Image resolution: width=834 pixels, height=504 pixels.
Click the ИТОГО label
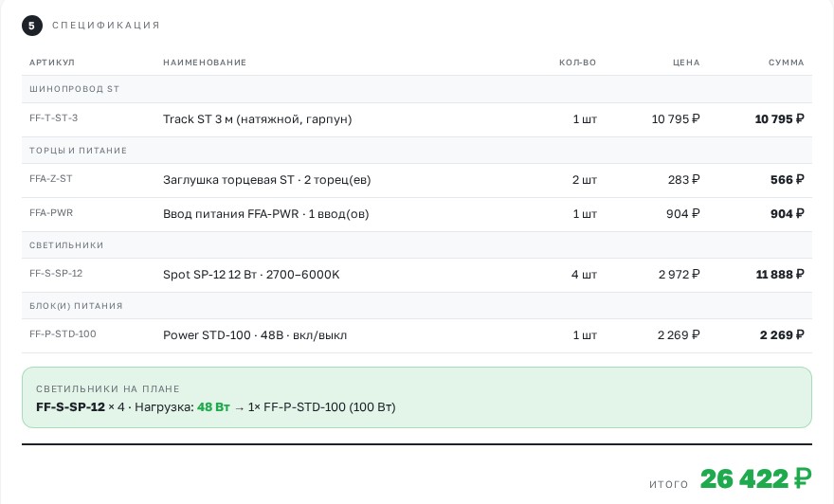pyautogui.click(x=668, y=484)
